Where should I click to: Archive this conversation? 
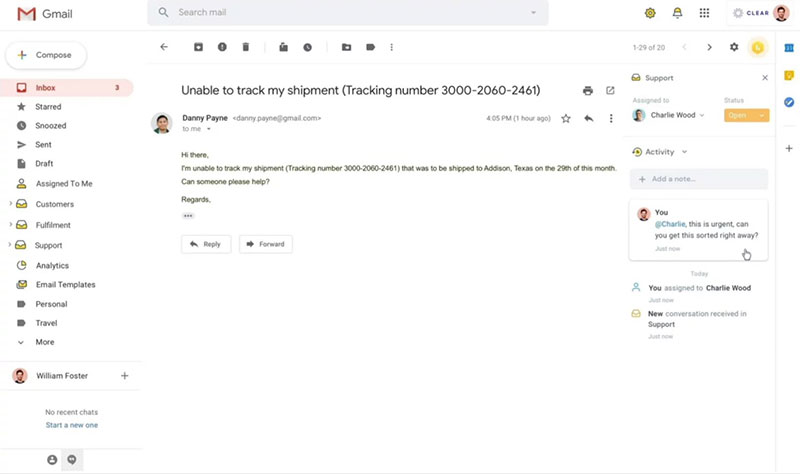198,47
